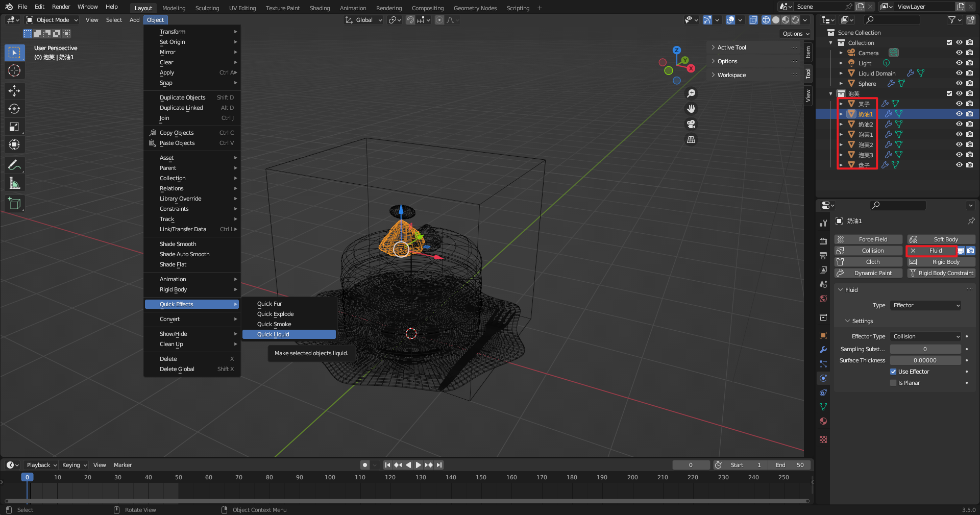
Task: Open the Tool properties tab icon
Action: pyautogui.click(x=823, y=223)
